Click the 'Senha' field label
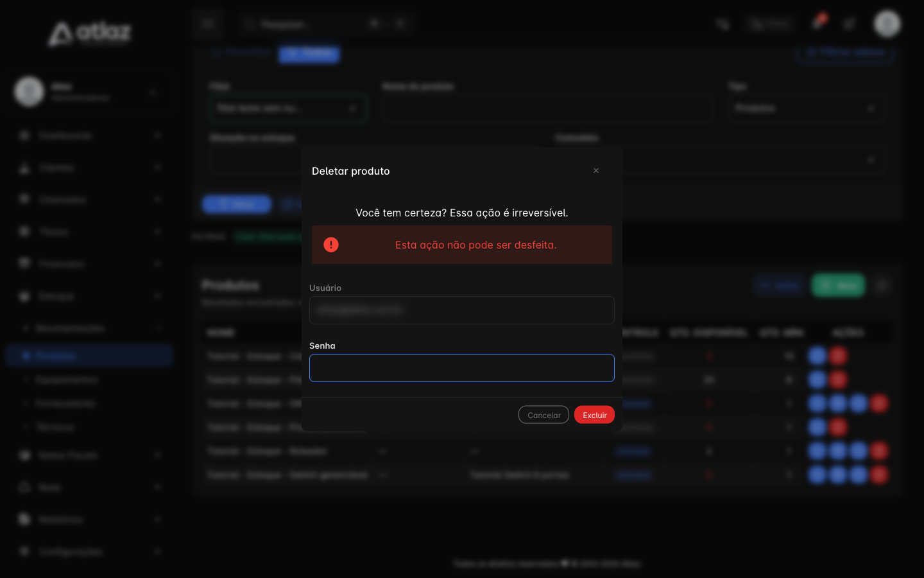 [x=322, y=346]
